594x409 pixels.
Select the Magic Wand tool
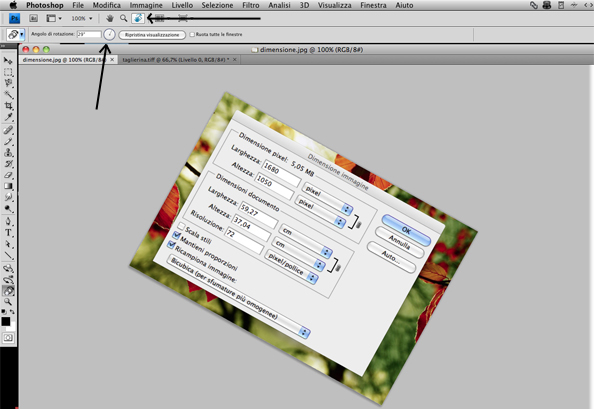(x=8, y=94)
